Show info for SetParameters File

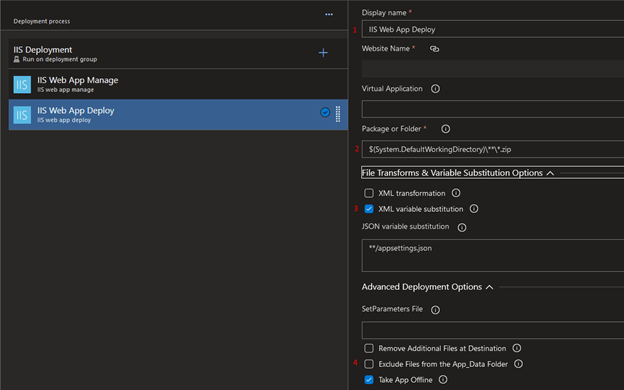tap(435, 310)
